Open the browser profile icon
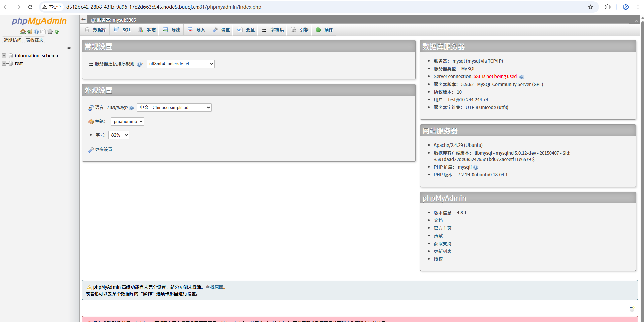This screenshot has width=644, height=322. (x=626, y=7)
